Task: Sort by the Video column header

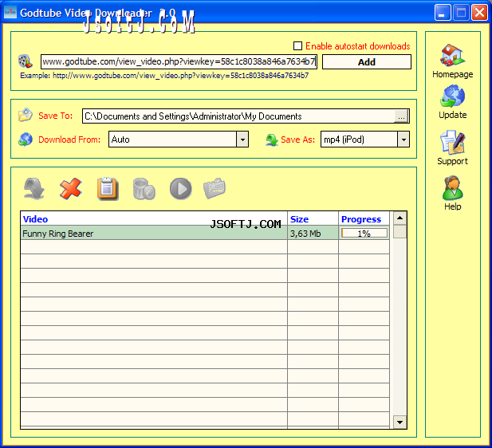Action: pos(154,218)
